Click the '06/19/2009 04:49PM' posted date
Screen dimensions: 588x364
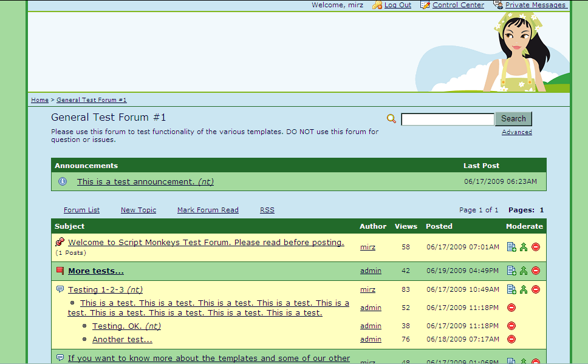(x=462, y=271)
